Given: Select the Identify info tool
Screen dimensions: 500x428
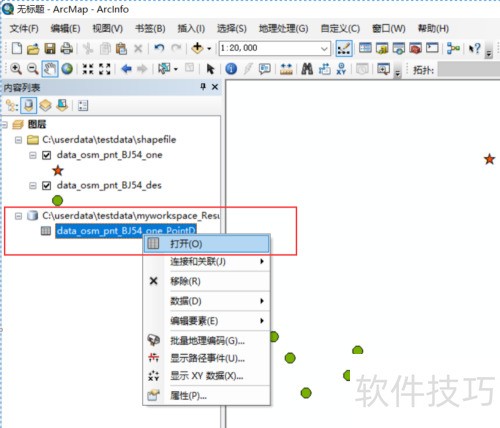Looking at the screenshot, I should click(x=231, y=69).
